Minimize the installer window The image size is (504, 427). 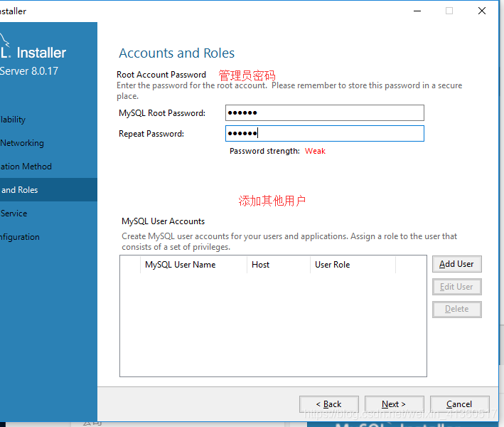pyautogui.click(x=417, y=11)
